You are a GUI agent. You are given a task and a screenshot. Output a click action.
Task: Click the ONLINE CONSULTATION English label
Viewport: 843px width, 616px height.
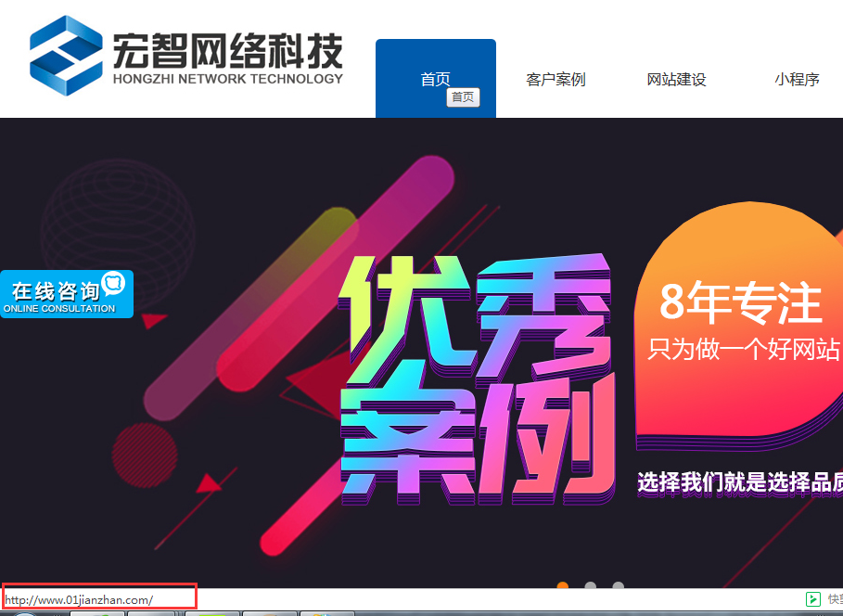coord(59,309)
